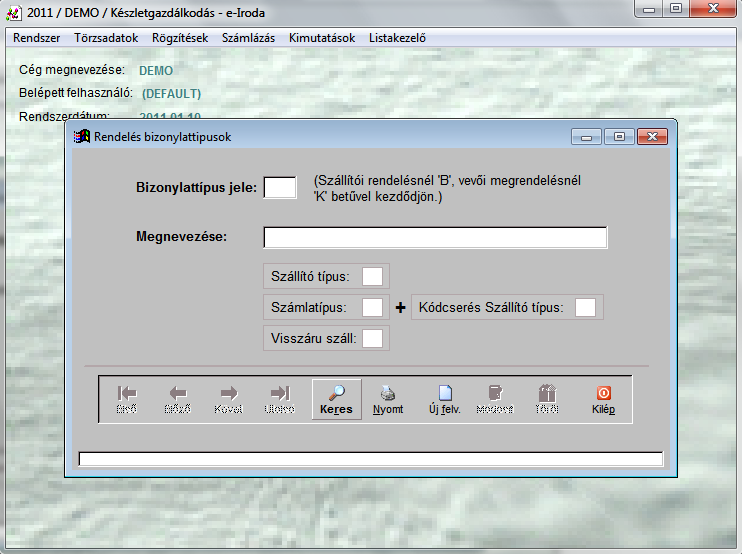Open the Kimutatások menu

(322, 38)
